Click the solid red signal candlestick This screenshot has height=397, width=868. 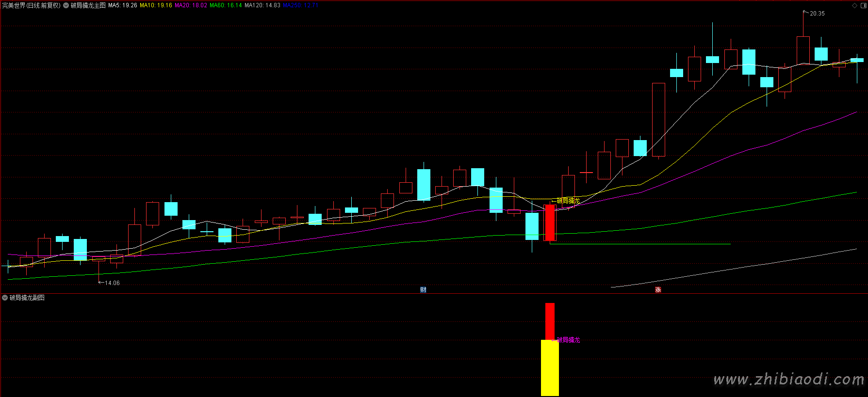(550, 222)
